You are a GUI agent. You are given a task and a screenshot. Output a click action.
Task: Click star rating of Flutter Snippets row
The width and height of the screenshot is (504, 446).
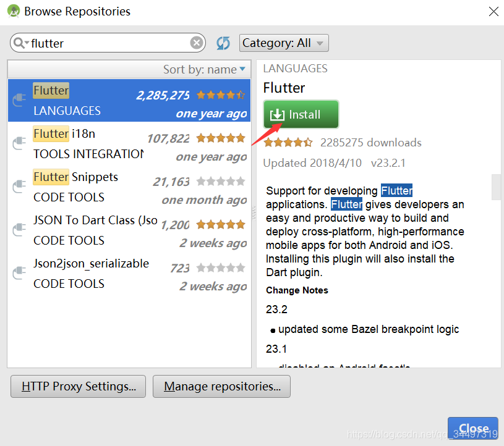[x=221, y=182]
